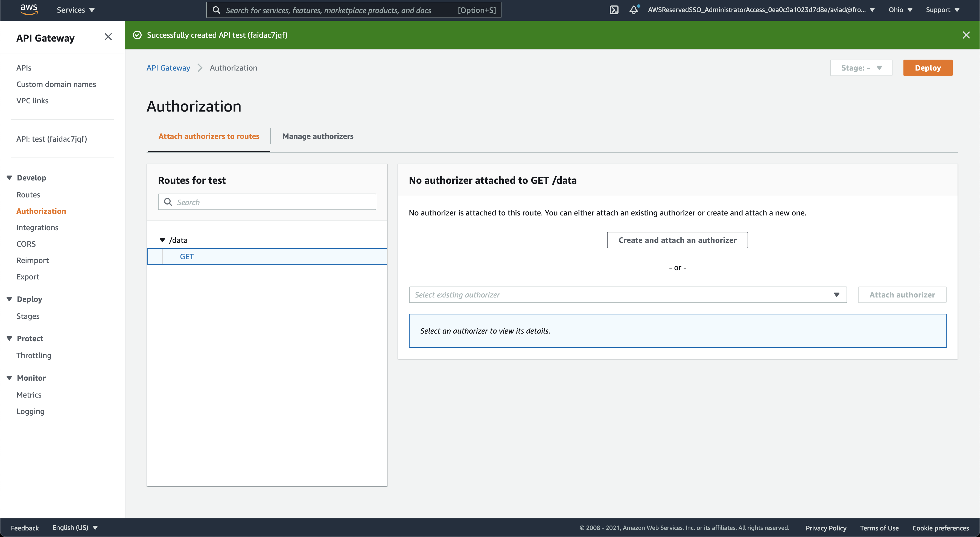Switch to the Manage authorizers tab
The image size is (980, 537).
pos(318,136)
